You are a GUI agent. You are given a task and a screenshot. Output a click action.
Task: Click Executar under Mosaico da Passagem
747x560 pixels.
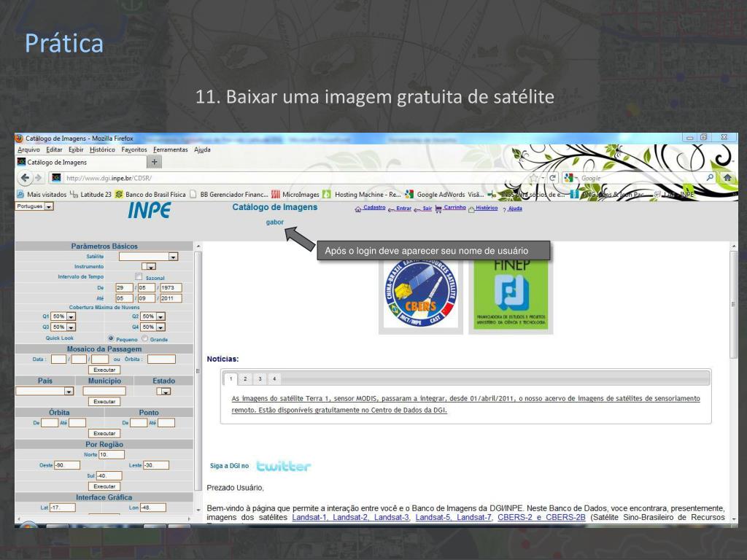click(x=104, y=370)
